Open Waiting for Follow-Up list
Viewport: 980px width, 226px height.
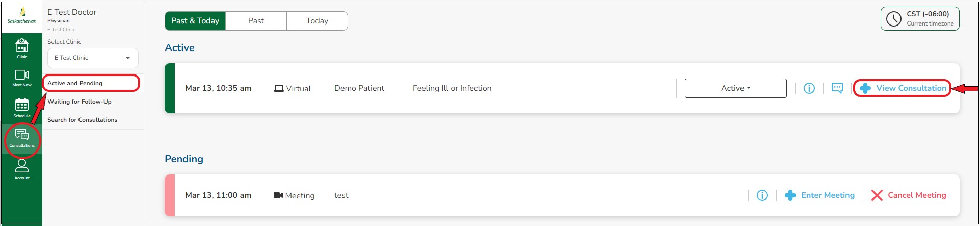click(80, 102)
